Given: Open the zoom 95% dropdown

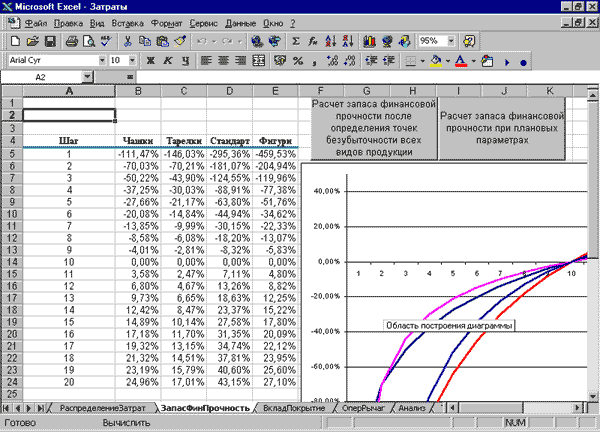Looking at the screenshot, I should (x=451, y=41).
